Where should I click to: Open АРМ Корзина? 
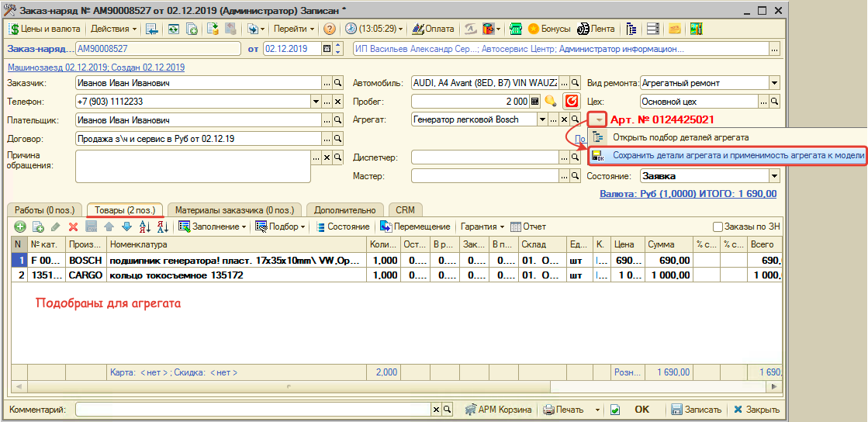click(499, 410)
